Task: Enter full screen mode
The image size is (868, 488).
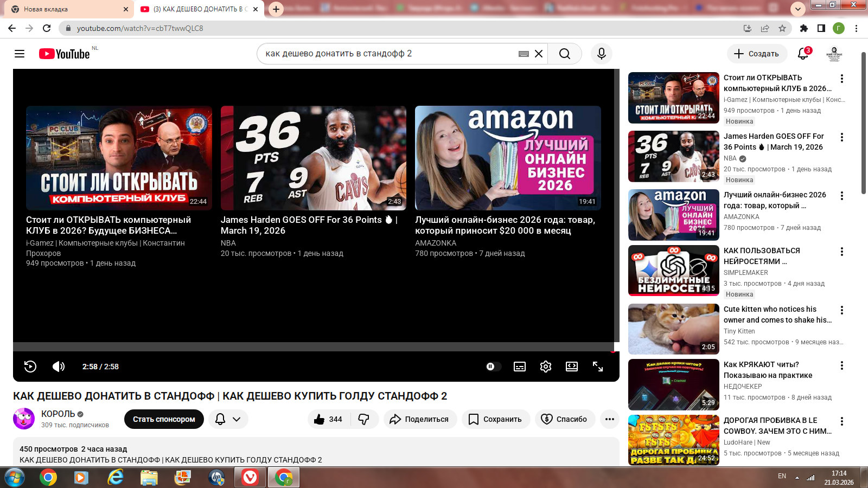Action: pos(598,367)
